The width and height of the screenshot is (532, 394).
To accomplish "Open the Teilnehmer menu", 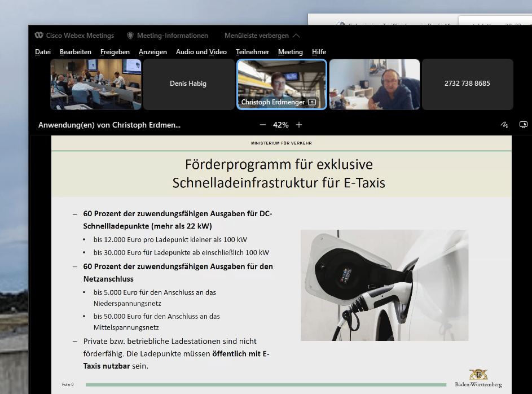I will (x=252, y=52).
